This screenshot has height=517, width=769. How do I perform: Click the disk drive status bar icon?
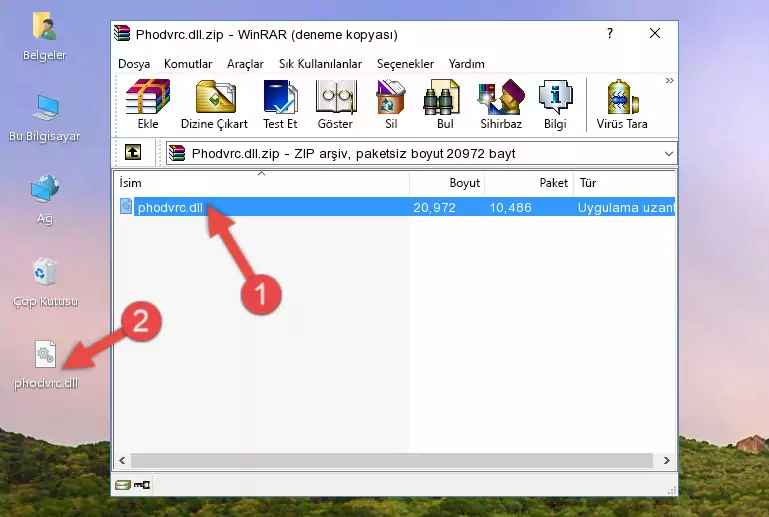pyautogui.click(x=123, y=485)
